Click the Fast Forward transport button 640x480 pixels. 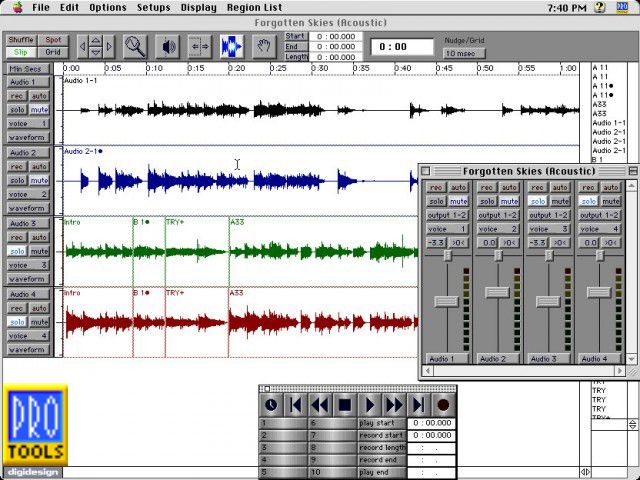394,405
